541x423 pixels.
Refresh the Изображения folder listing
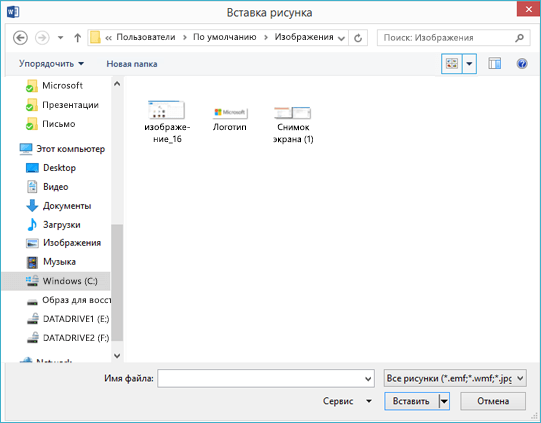tap(358, 38)
